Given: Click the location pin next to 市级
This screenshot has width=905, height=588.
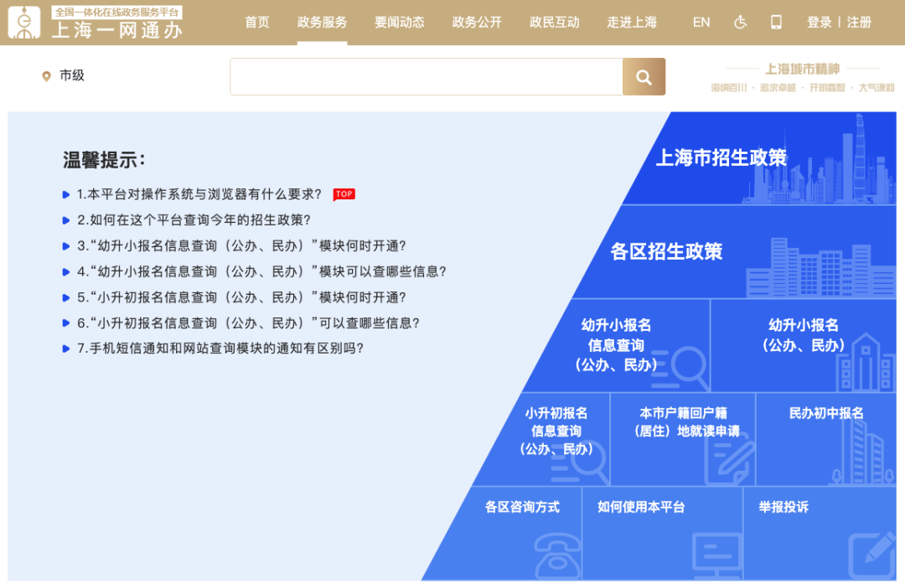Looking at the screenshot, I should (46, 76).
